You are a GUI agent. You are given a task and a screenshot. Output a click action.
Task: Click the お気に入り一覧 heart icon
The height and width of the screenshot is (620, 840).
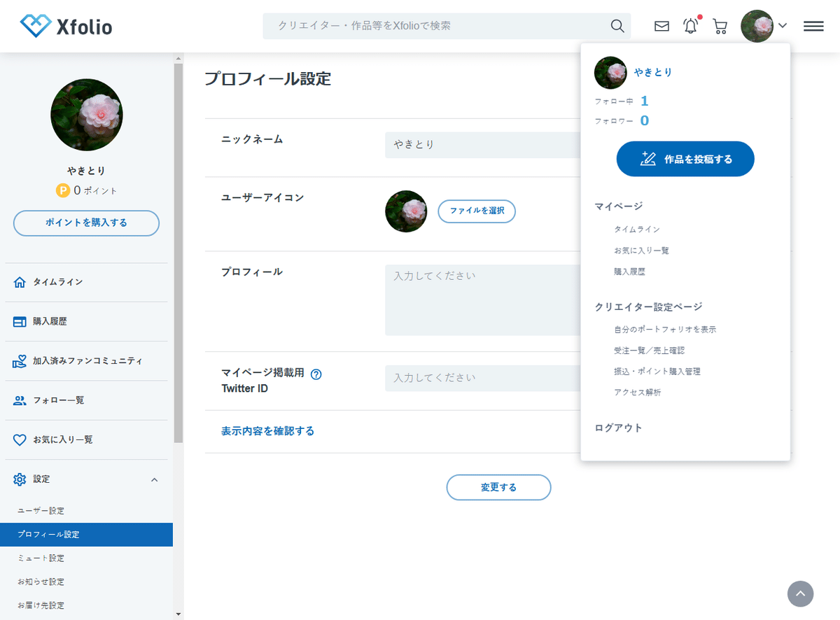19,439
